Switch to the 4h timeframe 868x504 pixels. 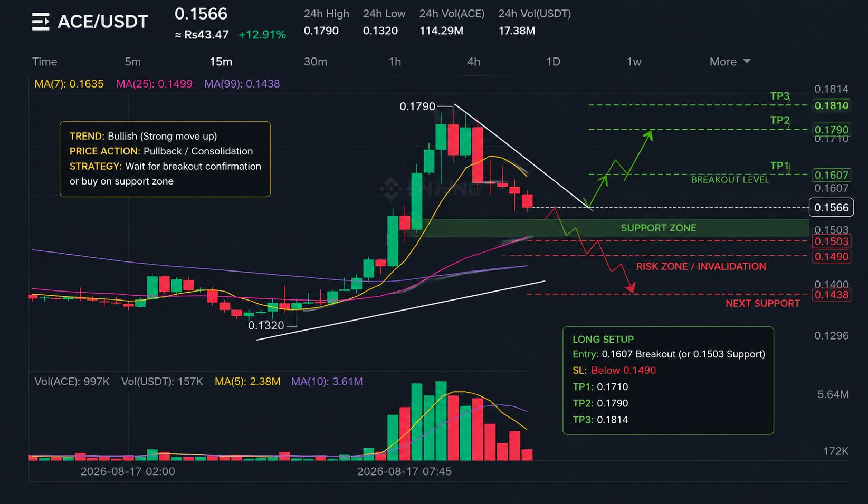pos(473,62)
